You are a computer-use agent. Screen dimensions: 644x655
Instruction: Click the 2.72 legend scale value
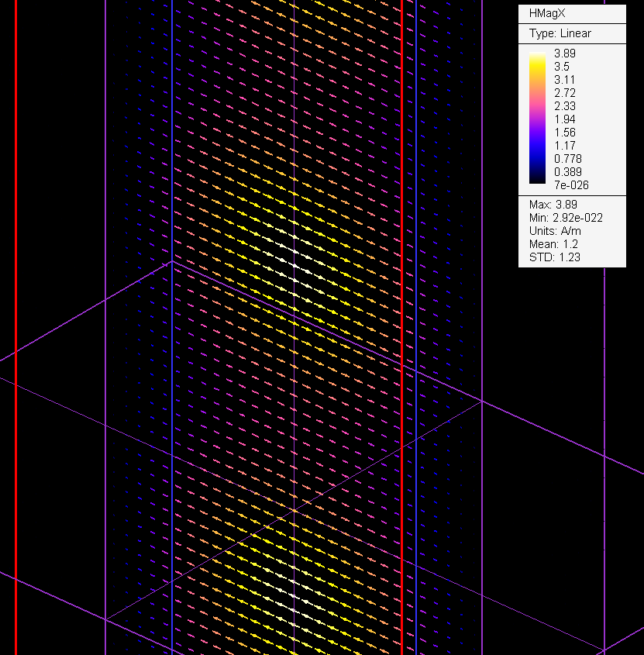point(564,93)
